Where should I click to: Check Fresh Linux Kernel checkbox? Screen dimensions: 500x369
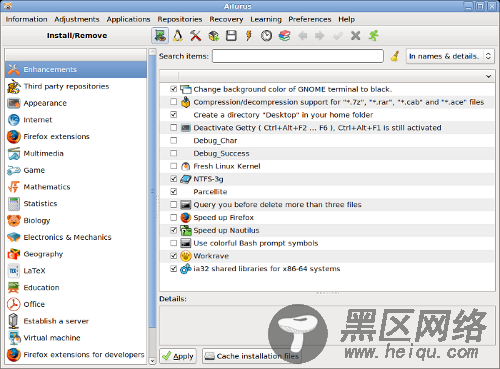pyautogui.click(x=173, y=166)
